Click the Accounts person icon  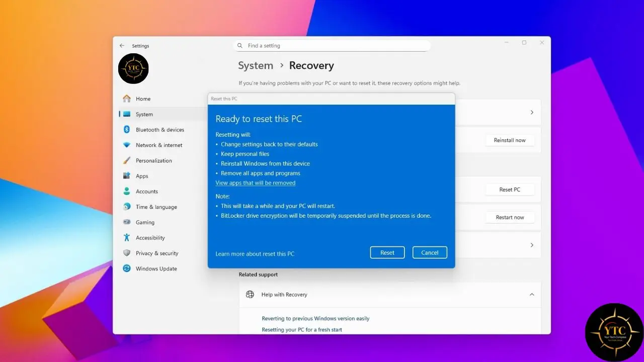[127, 192]
